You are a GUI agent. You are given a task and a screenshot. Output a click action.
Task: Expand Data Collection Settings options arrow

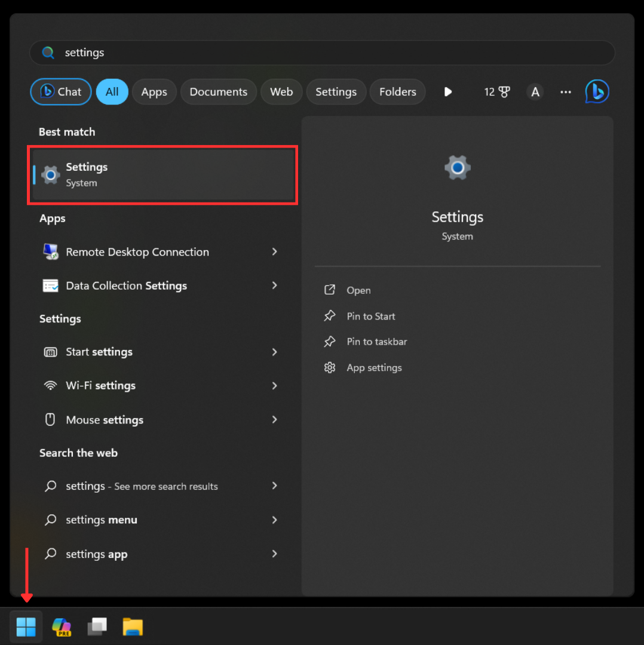pos(275,285)
